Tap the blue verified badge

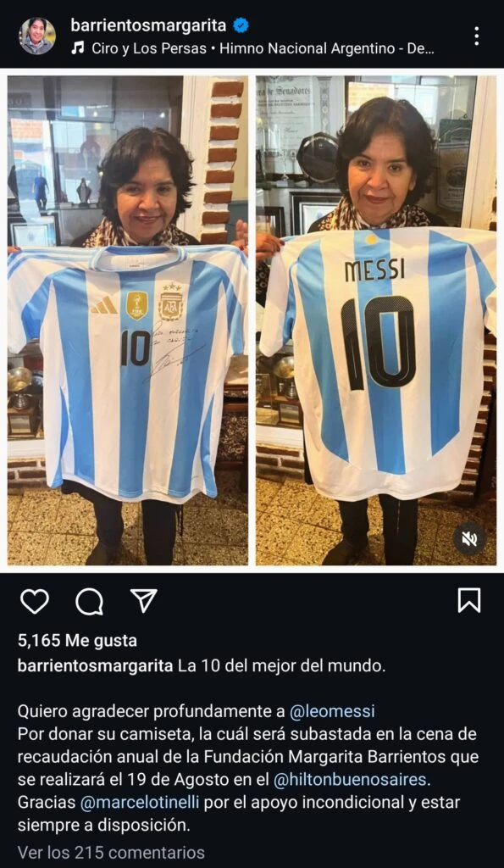240,25
